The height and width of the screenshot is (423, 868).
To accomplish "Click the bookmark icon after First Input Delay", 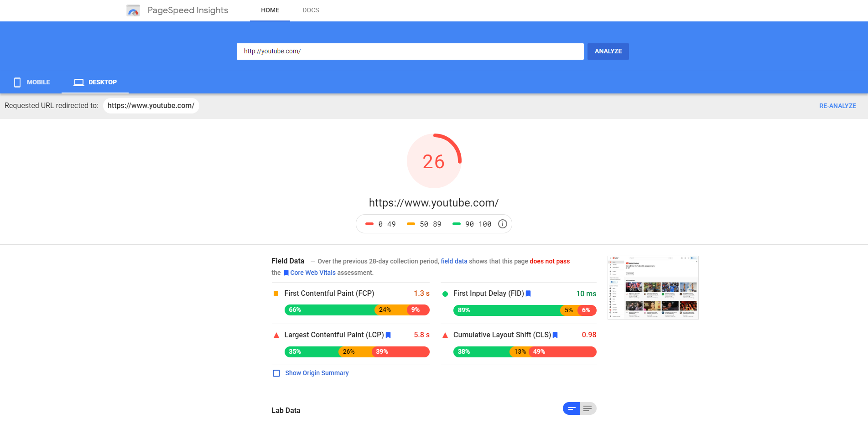I will [528, 294].
